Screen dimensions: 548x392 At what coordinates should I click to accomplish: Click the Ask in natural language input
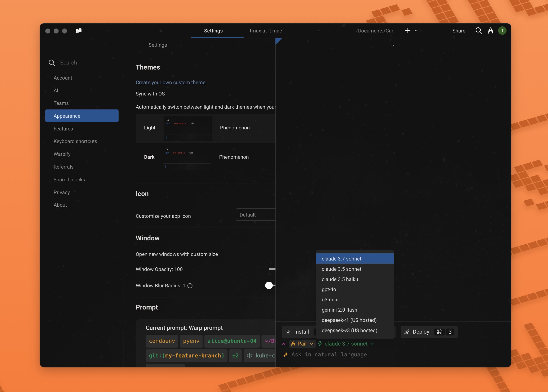click(x=329, y=355)
